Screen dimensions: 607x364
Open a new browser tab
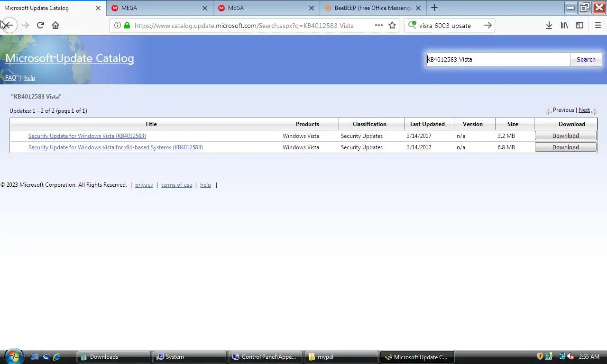point(434,8)
